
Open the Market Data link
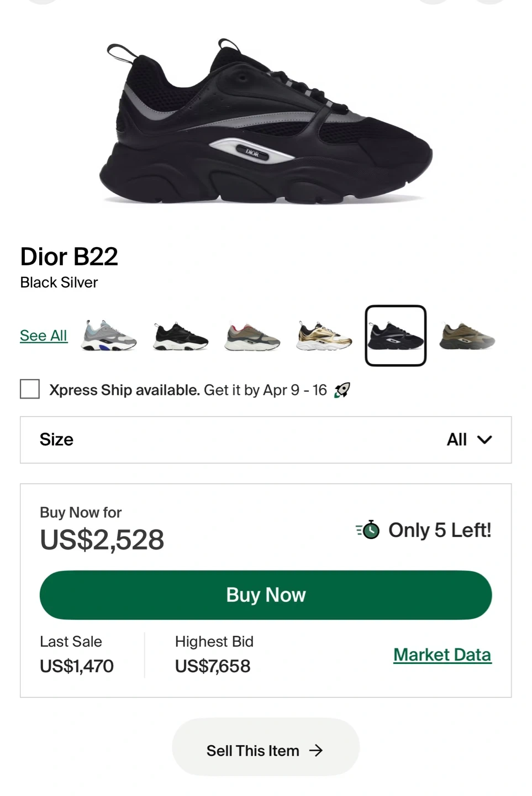pyautogui.click(x=442, y=655)
